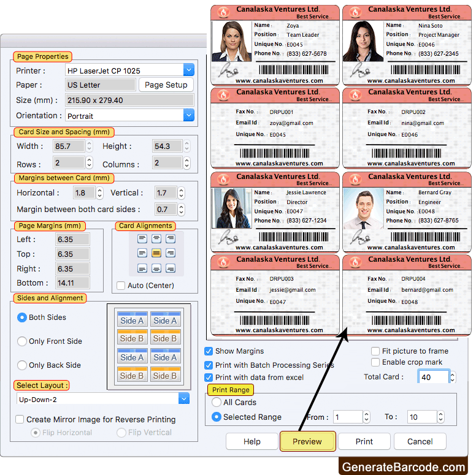
Task: Click the Size (mm) field
Action: (129, 100)
